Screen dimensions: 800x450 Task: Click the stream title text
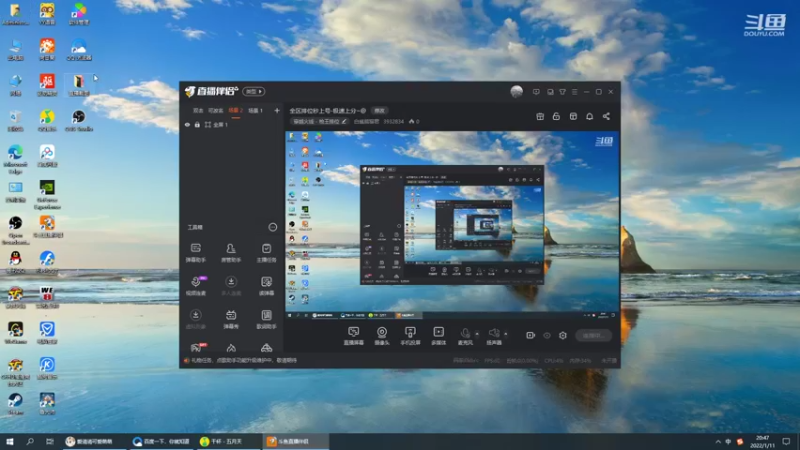pos(328,110)
